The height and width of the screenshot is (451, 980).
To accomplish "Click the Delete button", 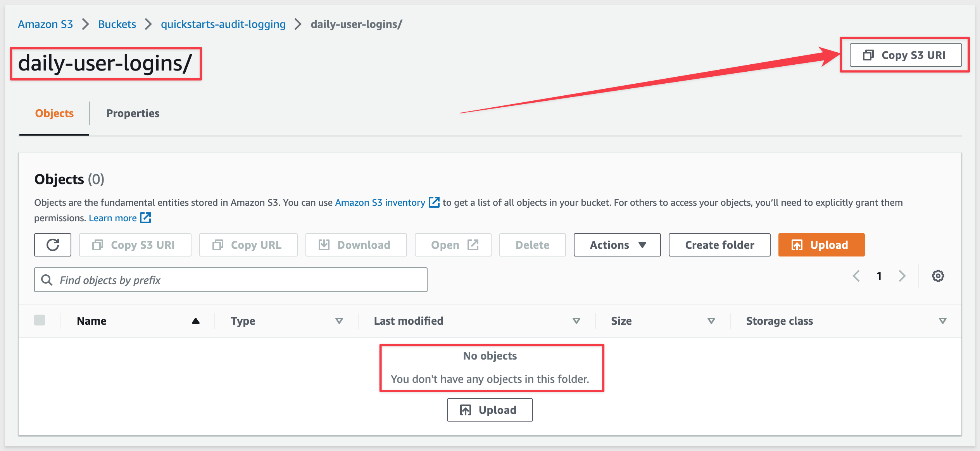I will point(533,245).
